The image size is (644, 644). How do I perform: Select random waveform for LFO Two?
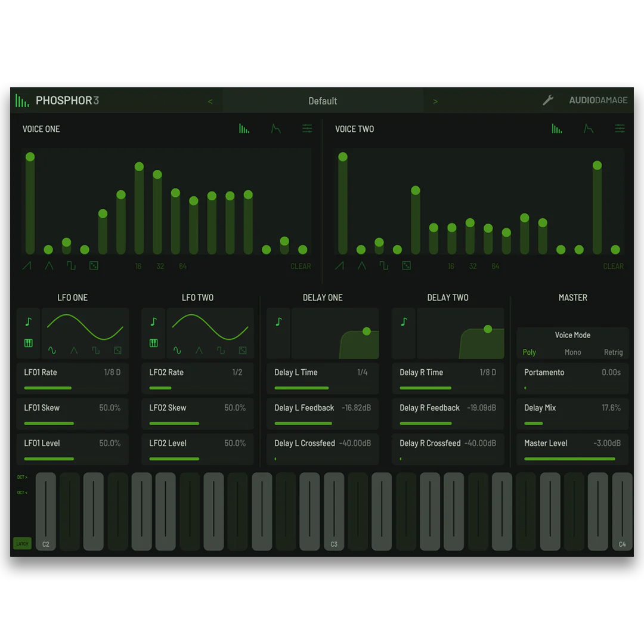[243, 351]
